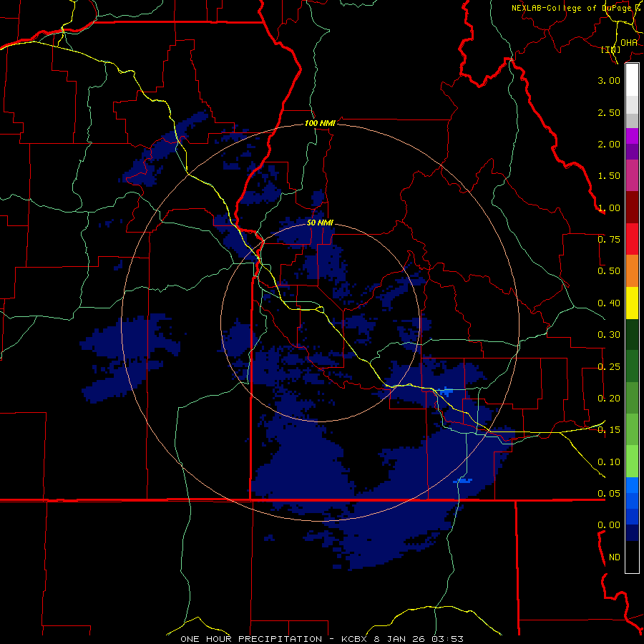
Task: Click the 0.15 legend value
Action: [x=609, y=429]
